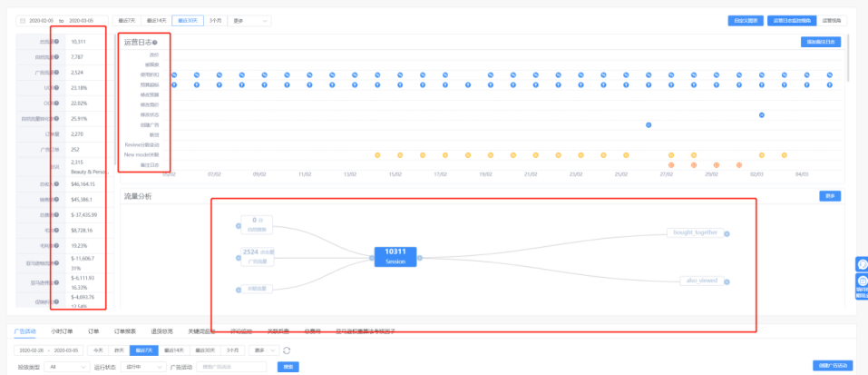The image size is (868, 375).
Task: Expand the node right of bought_together
Action: [x=727, y=233]
